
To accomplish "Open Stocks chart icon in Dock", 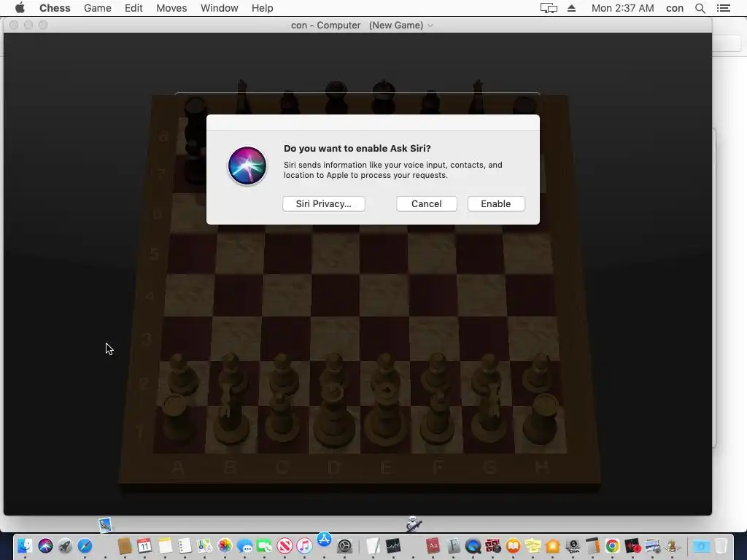I will point(393,545).
